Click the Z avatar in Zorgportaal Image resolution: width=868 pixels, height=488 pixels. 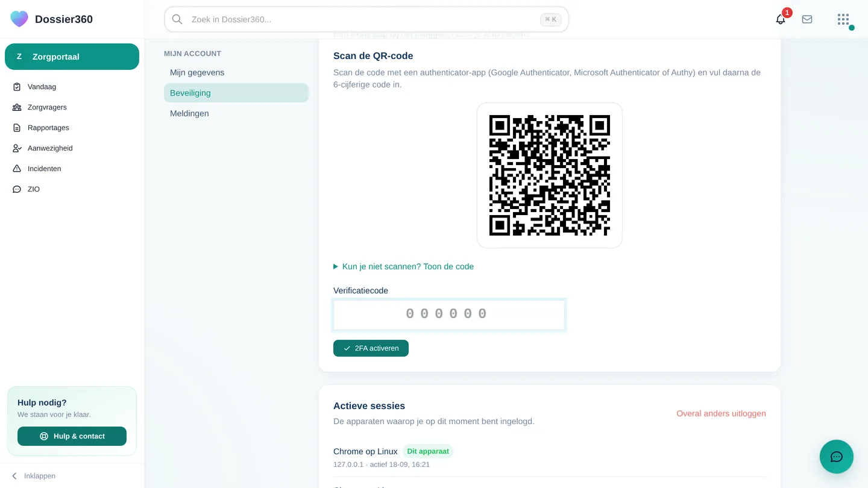pos(19,57)
